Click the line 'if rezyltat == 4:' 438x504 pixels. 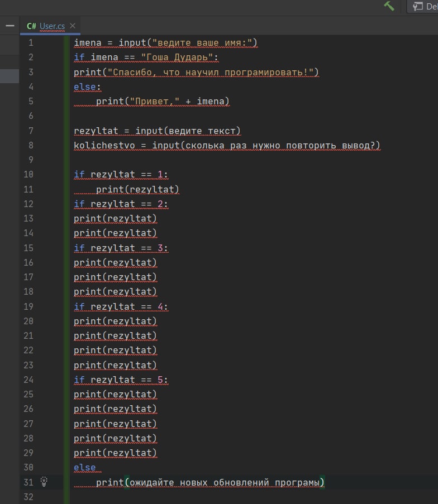(121, 306)
